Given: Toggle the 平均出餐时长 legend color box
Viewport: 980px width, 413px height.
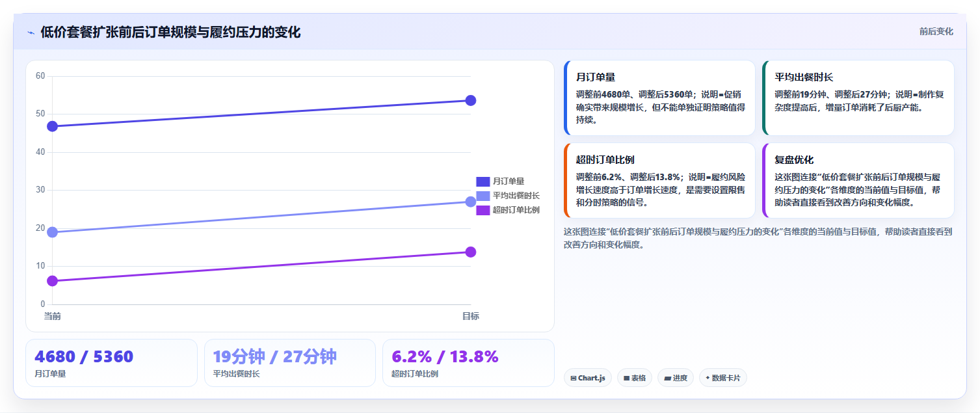Looking at the screenshot, I should [483, 196].
